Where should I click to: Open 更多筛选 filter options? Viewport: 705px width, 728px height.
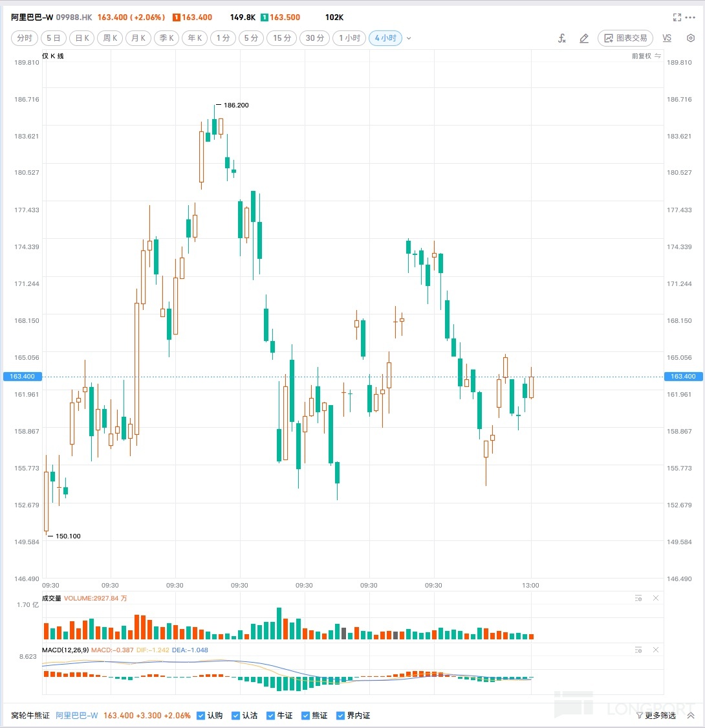pos(656,716)
